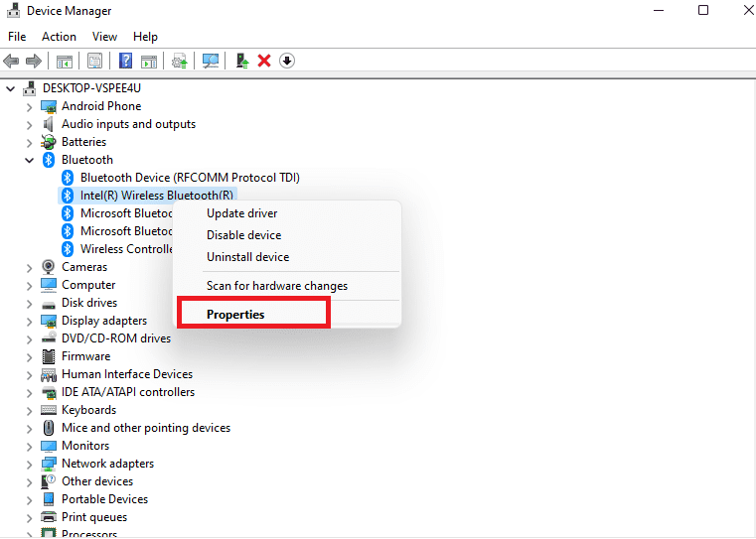Collapse the Bluetooth category chevron
Viewport: 756px width, 539px height.
coord(30,161)
